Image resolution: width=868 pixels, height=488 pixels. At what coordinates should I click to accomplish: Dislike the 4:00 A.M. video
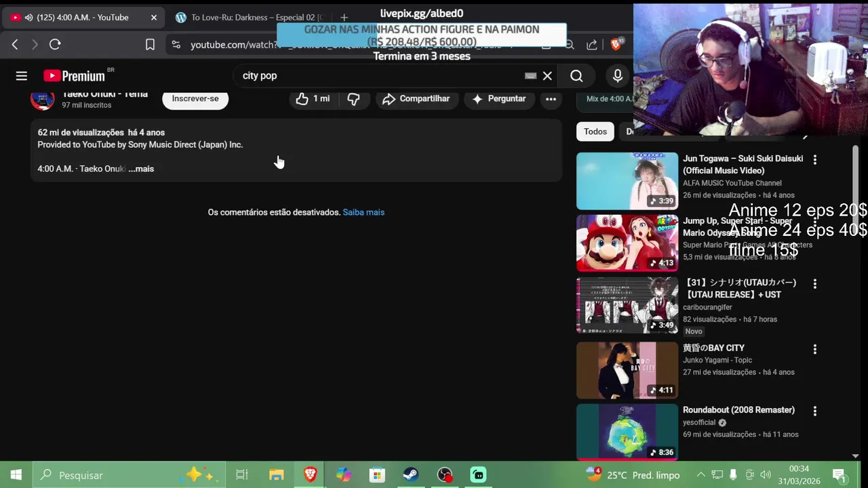point(354,99)
